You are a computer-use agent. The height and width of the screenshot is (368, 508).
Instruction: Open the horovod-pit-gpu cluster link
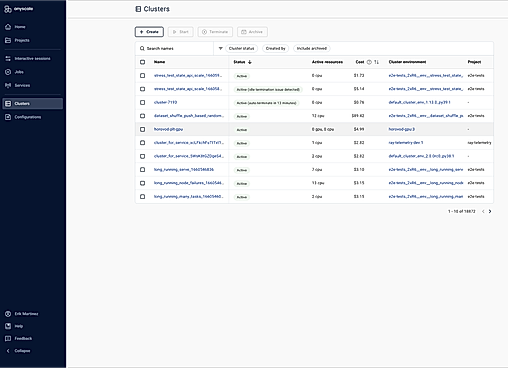(x=168, y=129)
